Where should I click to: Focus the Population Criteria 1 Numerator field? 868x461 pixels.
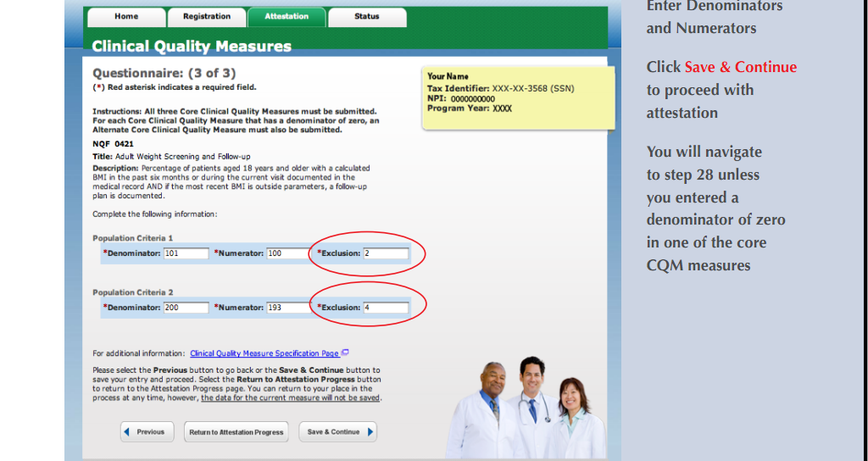point(288,253)
